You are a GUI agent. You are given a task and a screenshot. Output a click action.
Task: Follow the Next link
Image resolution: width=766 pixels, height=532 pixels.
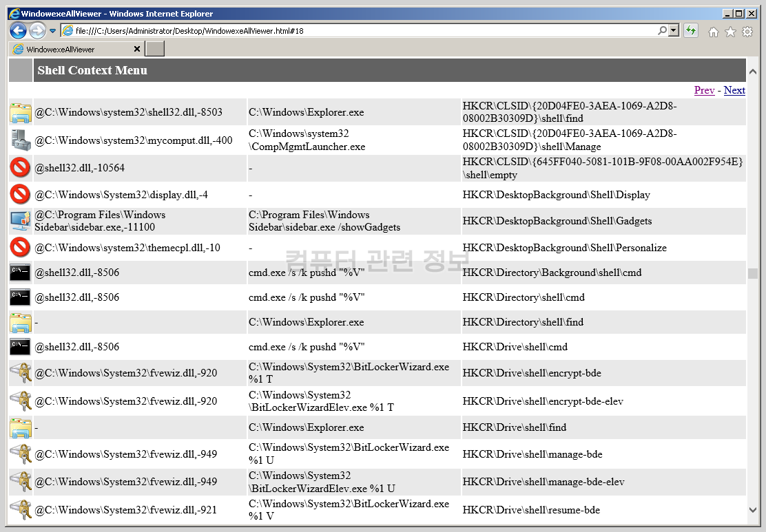point(734,90)
